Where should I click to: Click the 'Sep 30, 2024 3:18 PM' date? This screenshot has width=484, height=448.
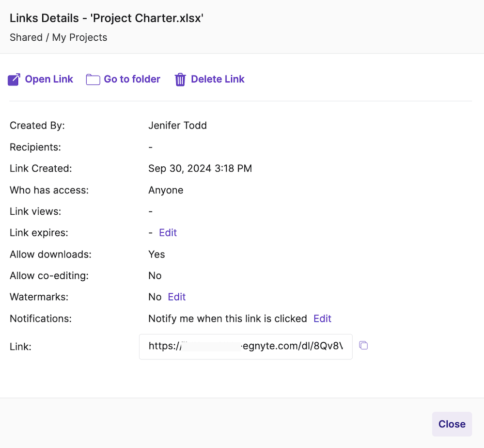200,168
